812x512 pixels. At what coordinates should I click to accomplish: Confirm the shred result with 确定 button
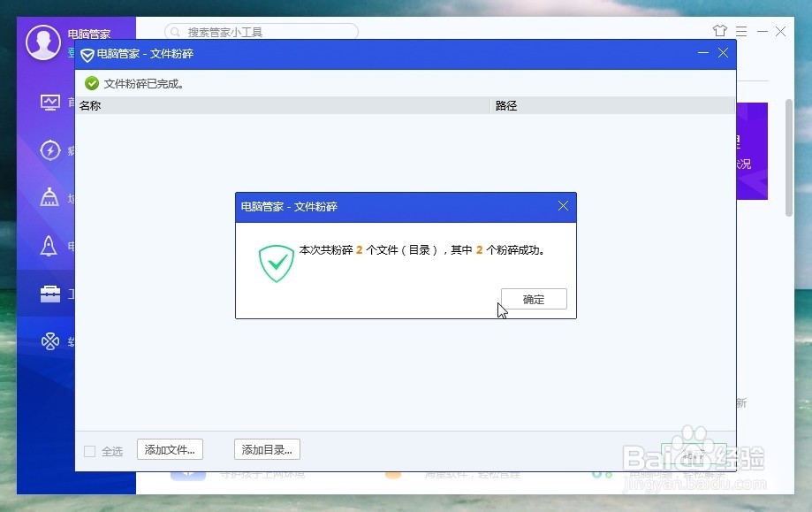pyautogui.click(x=534, y=299)
